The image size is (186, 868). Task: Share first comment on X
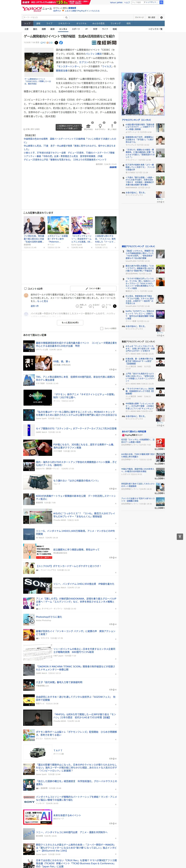pos(114,306)
